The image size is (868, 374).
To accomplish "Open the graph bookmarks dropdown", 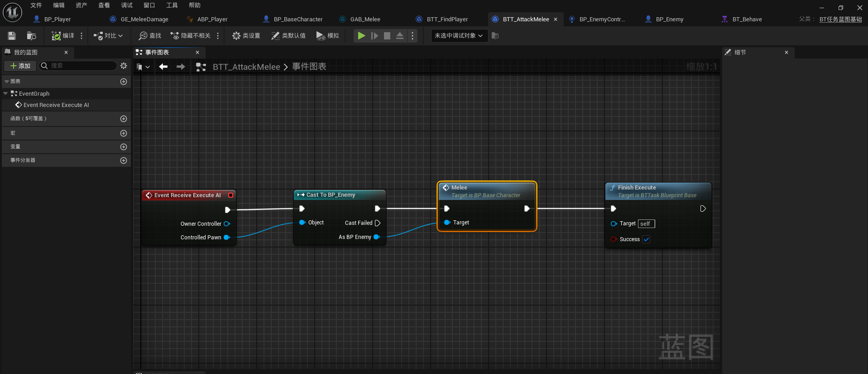I will [143, 67].
